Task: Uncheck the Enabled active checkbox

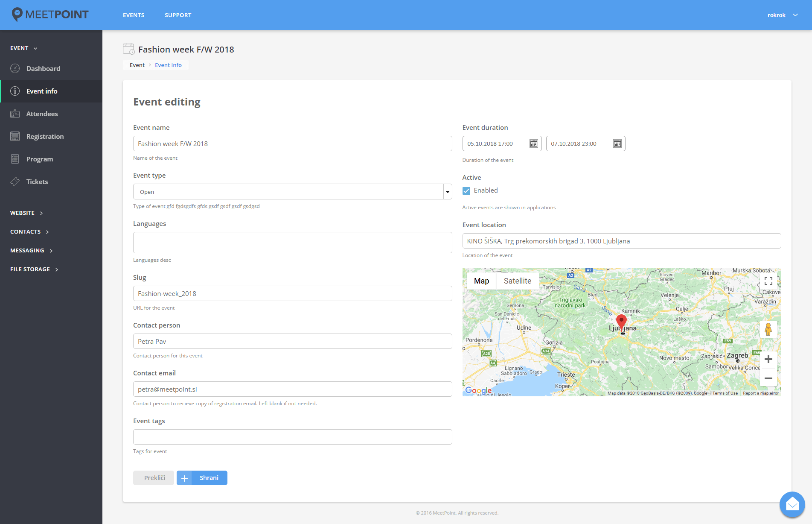Action: (x=466, y=191)
